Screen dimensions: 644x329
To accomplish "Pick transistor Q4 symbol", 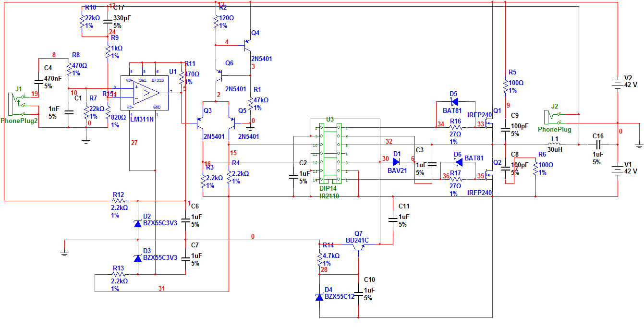I will (248, 45).
